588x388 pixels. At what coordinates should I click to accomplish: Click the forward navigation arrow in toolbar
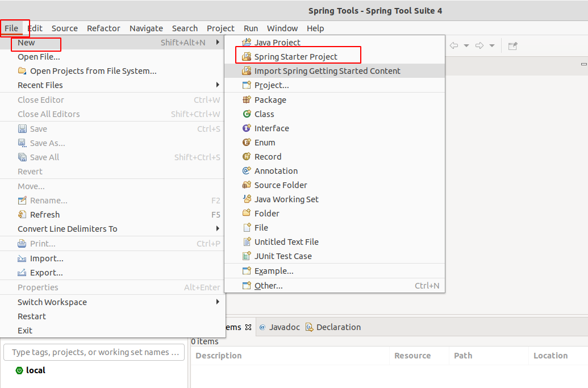click(x=479, y=46)
